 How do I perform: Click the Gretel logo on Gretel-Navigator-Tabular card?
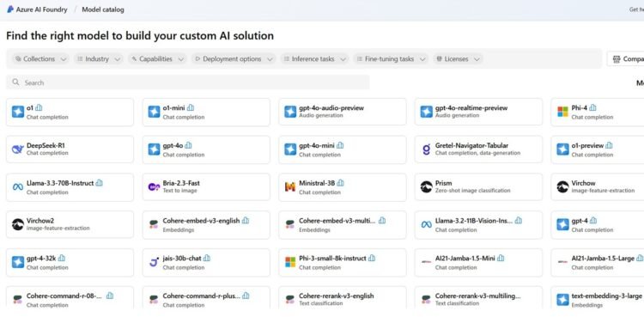click(426, 149)
